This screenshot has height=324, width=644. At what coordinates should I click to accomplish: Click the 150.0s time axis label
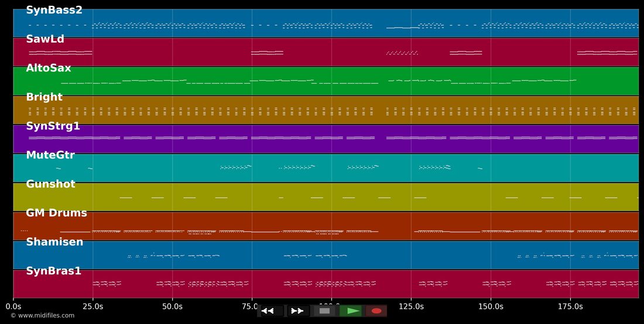coord(491,306)
